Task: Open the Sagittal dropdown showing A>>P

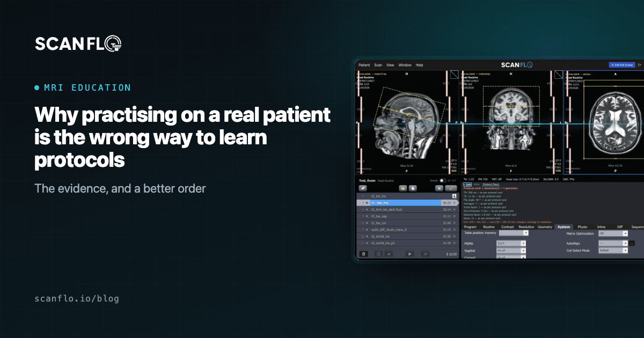Action: [511, 251]
